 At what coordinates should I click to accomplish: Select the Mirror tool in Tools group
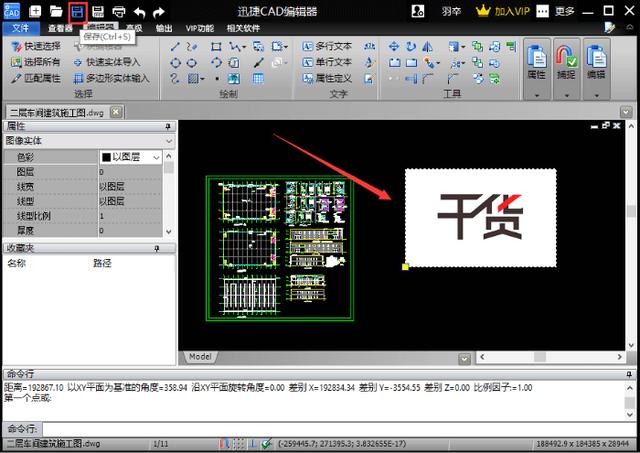coord(427,46)
